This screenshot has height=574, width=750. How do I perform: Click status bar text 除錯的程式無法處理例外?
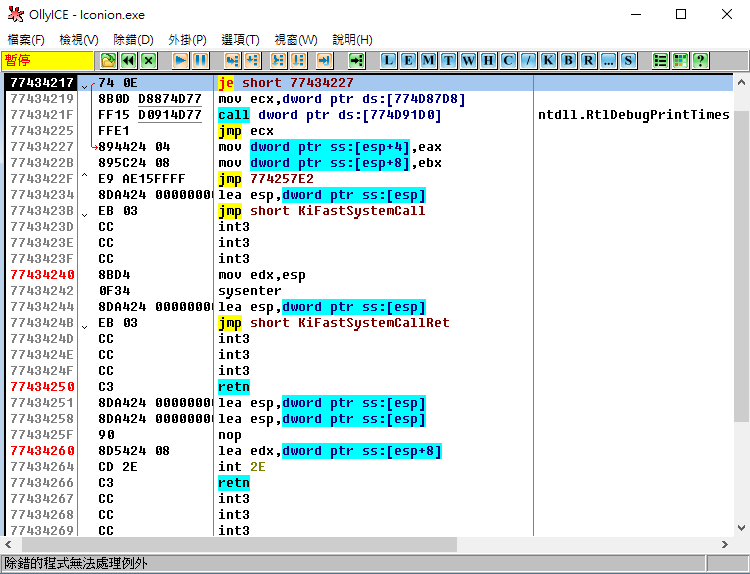coord(76,563)
